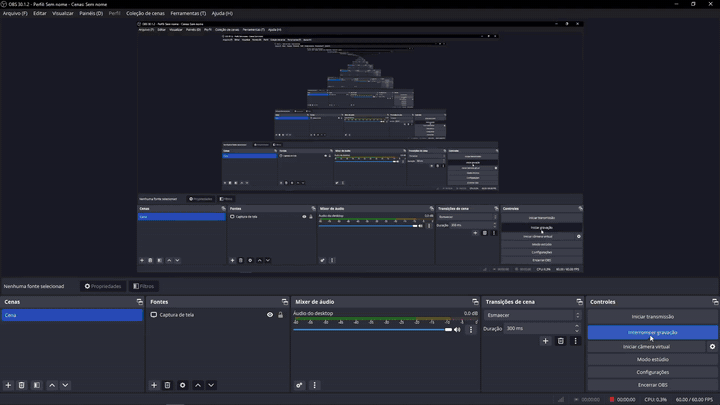Select the Captura de tela source row
Screen dimensions: 720x405
217,315
